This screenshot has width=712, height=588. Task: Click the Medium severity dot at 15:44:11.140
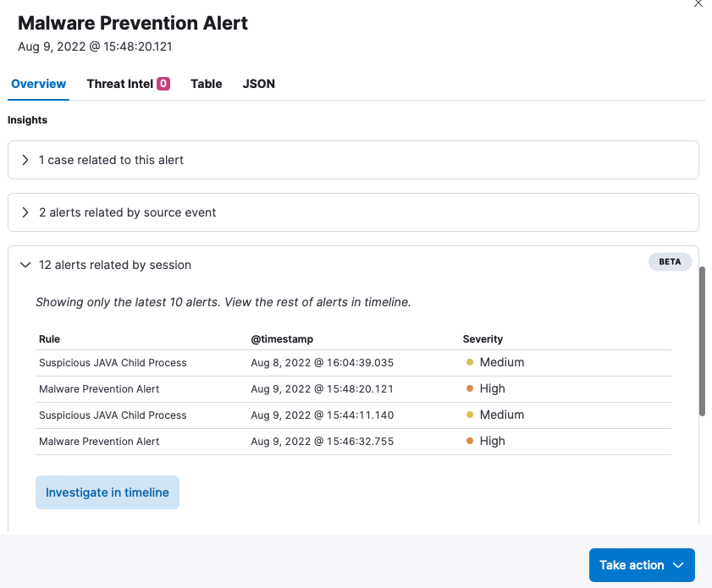pyautogui.click(x=470, y=415)
